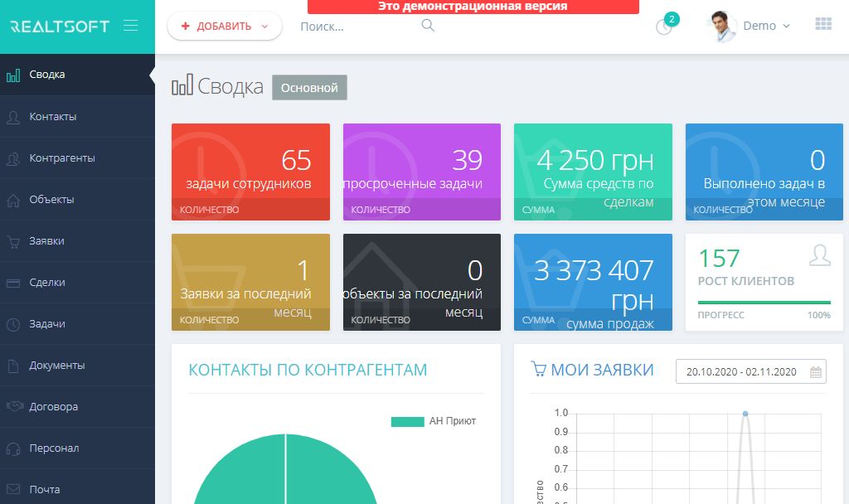Toggle the АН Приют legend color swatch
This screenshot has height=504, width=849.
point(407,421)
